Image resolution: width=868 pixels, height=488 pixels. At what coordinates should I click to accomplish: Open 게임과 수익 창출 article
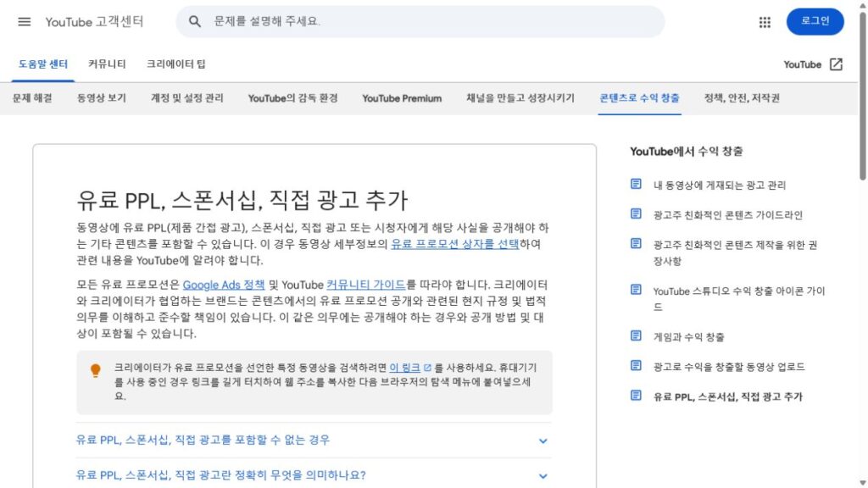[x=688, y=337]
